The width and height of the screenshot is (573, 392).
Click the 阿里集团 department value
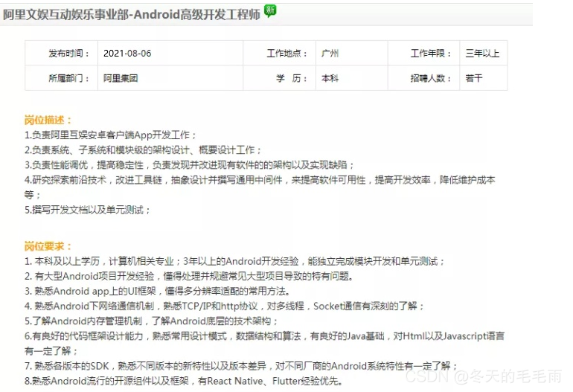coord(121,78)
